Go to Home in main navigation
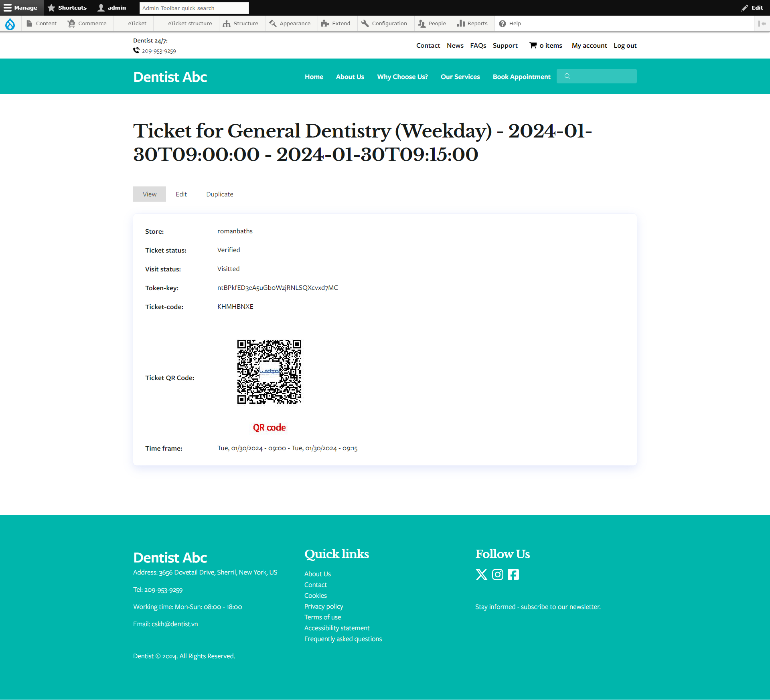This screenshot has width=770, height=700. click(314, 77)
